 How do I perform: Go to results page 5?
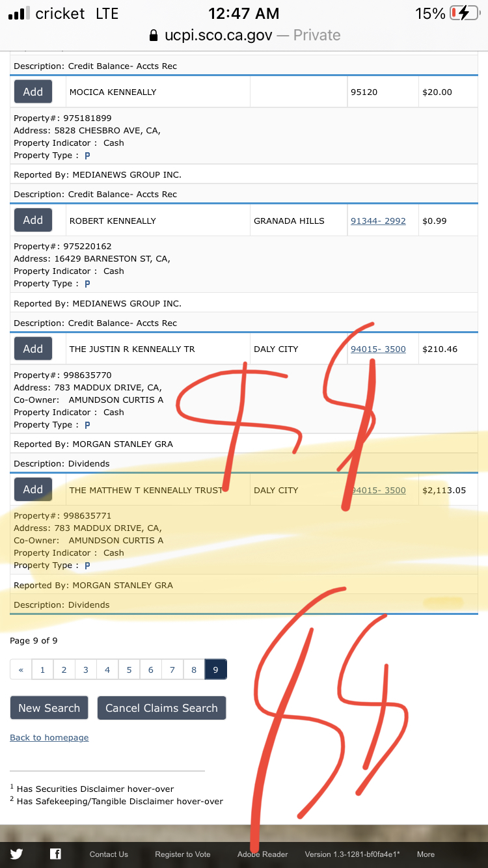[x=129, y=670]
